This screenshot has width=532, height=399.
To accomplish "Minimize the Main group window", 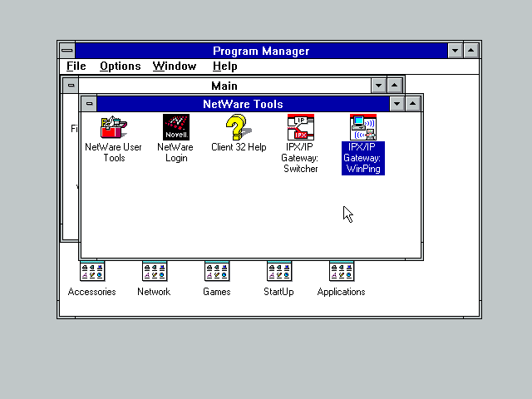I will point(379,85).
